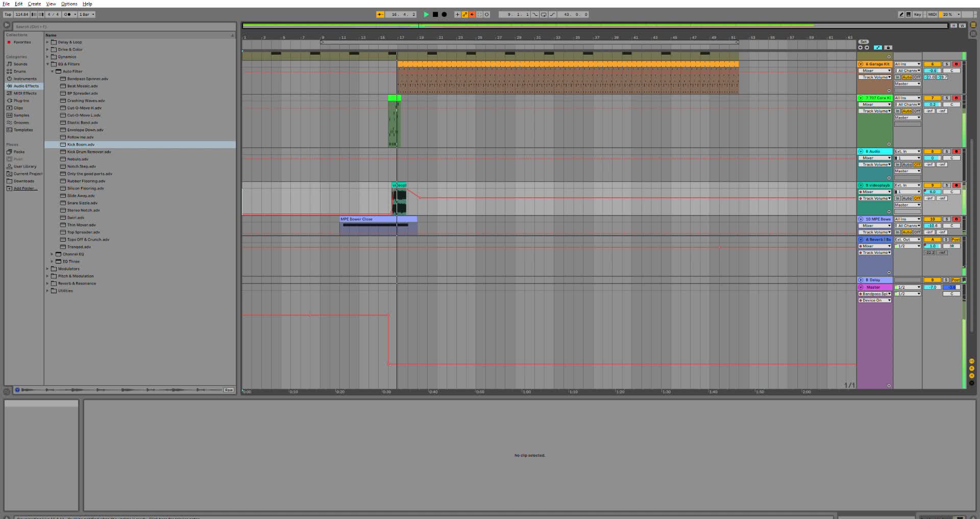980x519 pixels.
Task: Click the lock icon above the track headers
Action: coord(889,48)
